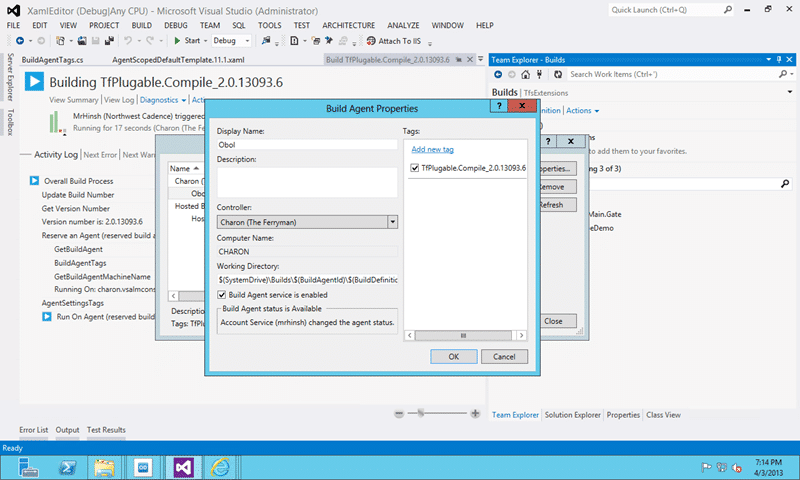Image resolution: width=800 pixels, height=480 pixels.
Task: Click the Working Directory input field
Action: [x=307, y=280]
